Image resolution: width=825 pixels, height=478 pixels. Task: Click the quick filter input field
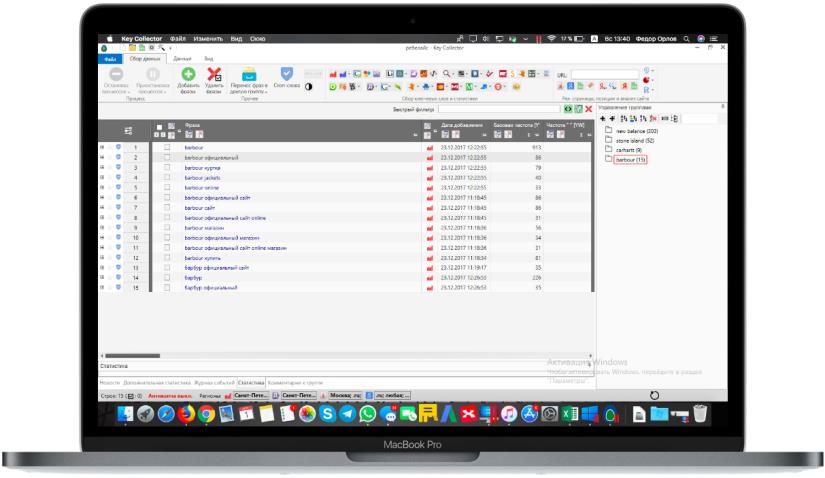499,109
